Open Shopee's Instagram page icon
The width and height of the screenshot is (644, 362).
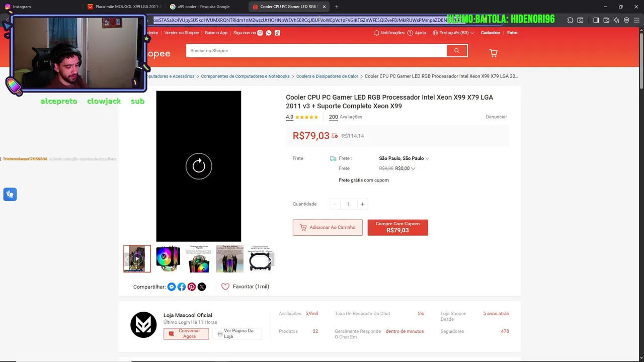tap(260, 33)
